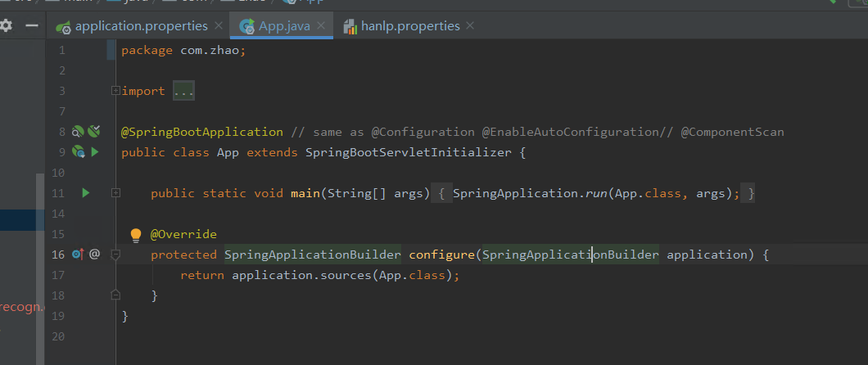The width and height of the screenshot is (868, 365).
Task: Click the Spring bean gutter icon on line 9
Action: [x=79, y=151]
